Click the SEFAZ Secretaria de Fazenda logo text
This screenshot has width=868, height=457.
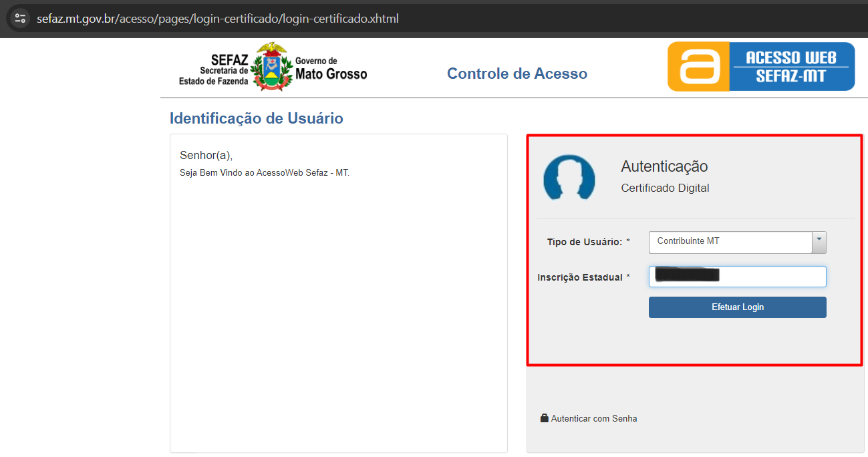(214, 71)
